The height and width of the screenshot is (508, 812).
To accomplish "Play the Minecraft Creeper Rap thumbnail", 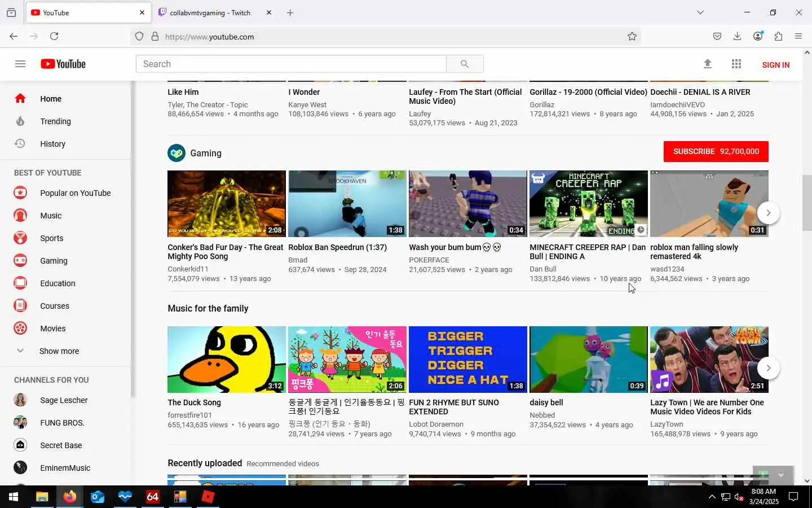I will pyautogui.click(x=589, y=204).
